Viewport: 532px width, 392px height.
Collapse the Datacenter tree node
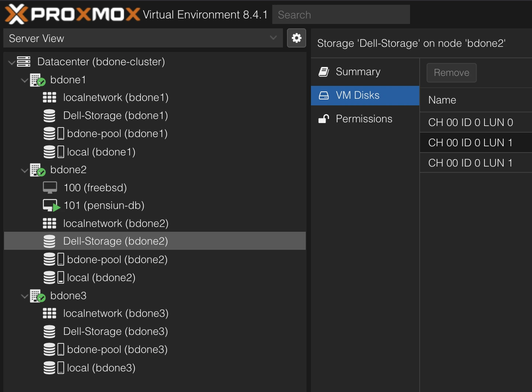pyautogui.click(x=12, y=62)
